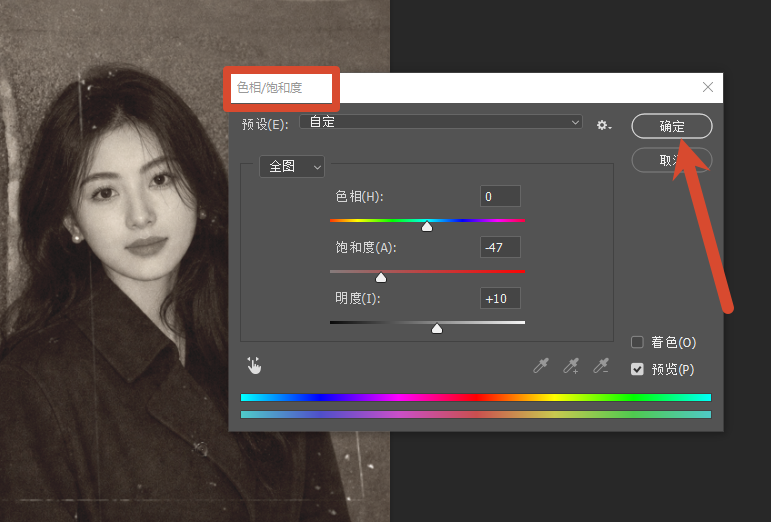Enable the 着色(O) checkbox
Viewport: 771px width, 522px height.
pos(637,342)
